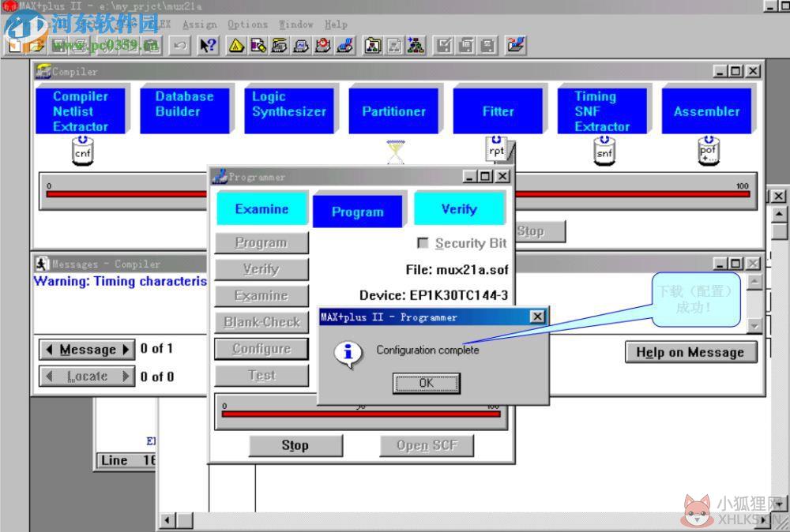The width and height of the screenshot is (790, 532).
Task: Open the pof file icon under Assembler
Action: click(709, 150)
